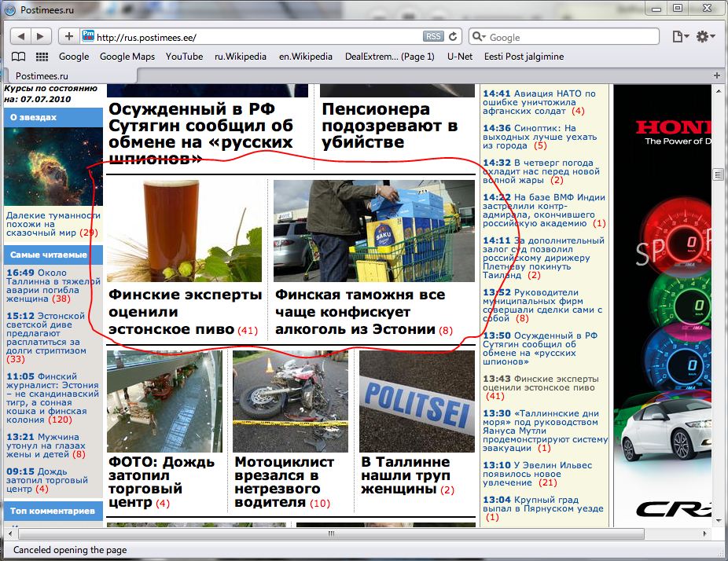Open the 14:41 NATO aviation news link
Viewport: 728px width, 561px height.
coord(539,102)
